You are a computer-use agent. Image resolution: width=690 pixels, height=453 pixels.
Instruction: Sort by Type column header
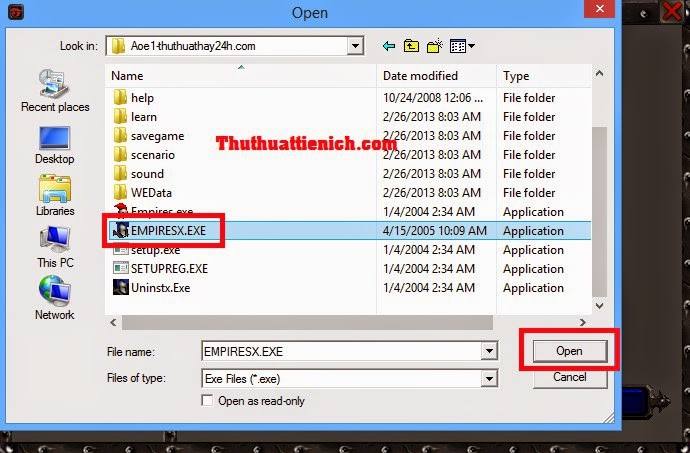(544, 76)
